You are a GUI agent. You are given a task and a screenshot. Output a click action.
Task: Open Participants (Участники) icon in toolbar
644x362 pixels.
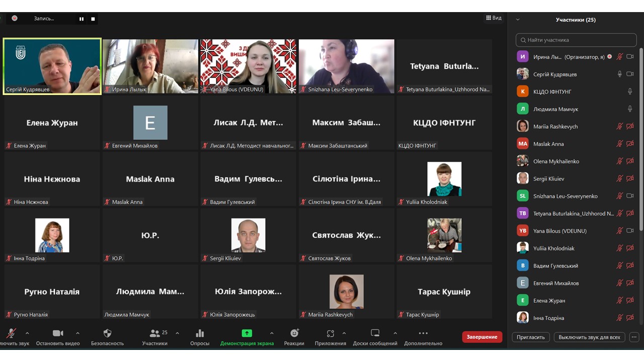click(x=154, y=333)
